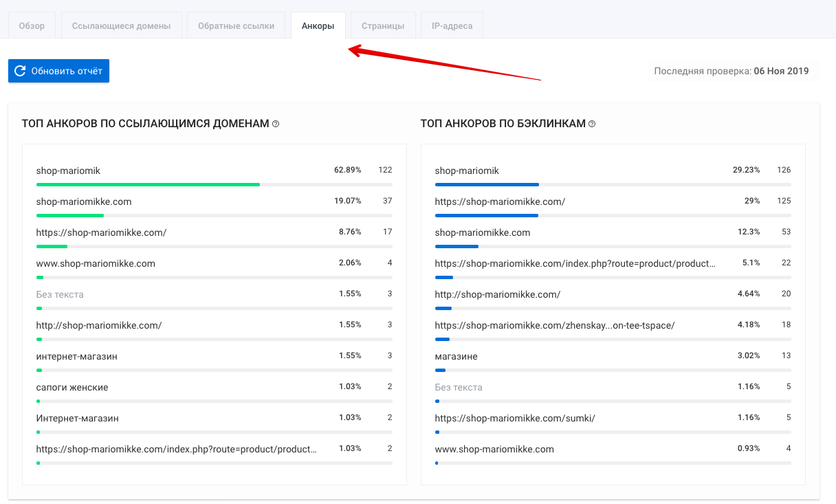
Task: Go to the Страницы tab
Action: (x=383, y=26)
